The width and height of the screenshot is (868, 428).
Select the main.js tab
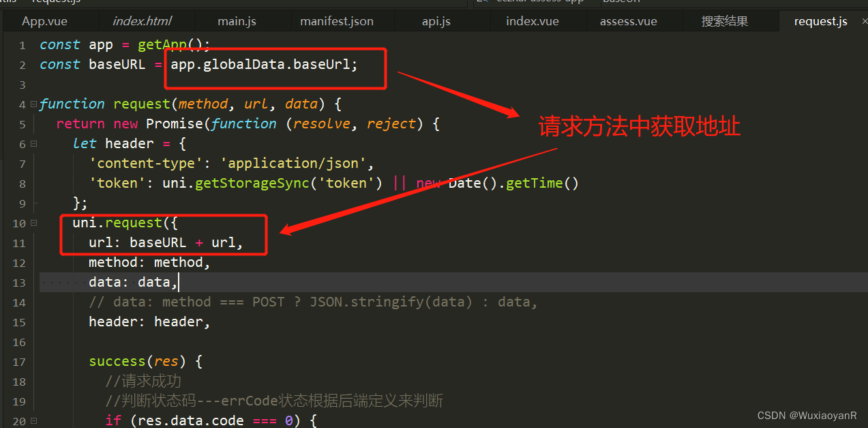(x=236, y=21)
